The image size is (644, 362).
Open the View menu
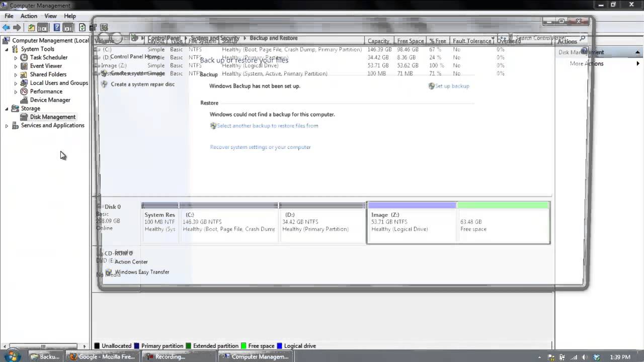50,16
